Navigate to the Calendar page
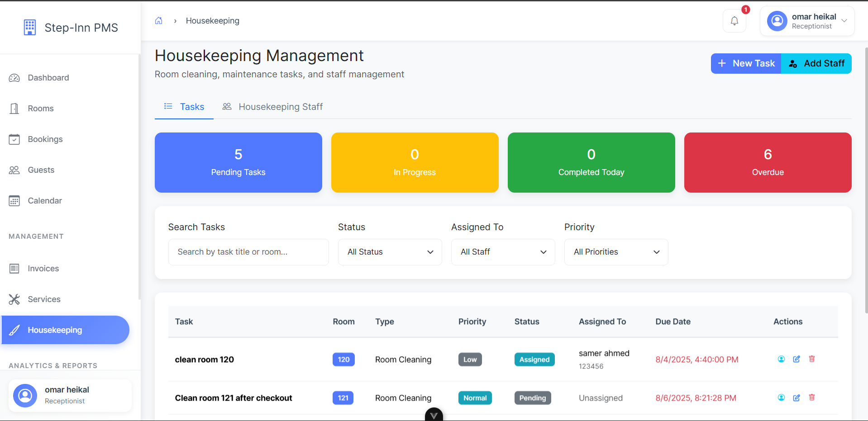 (45, 200)
